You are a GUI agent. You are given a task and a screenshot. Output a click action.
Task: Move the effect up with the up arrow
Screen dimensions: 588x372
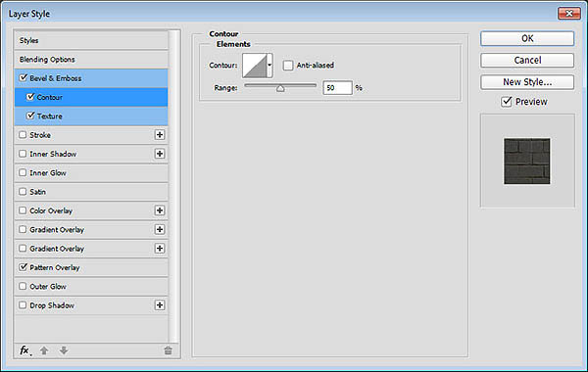44,350
